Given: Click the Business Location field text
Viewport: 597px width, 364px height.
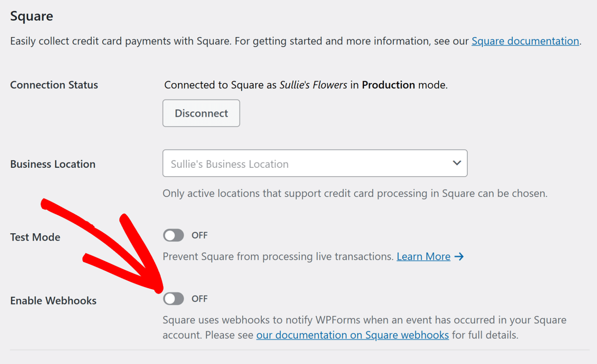Looking at the screenshot, I should click(x=229, y=164).
